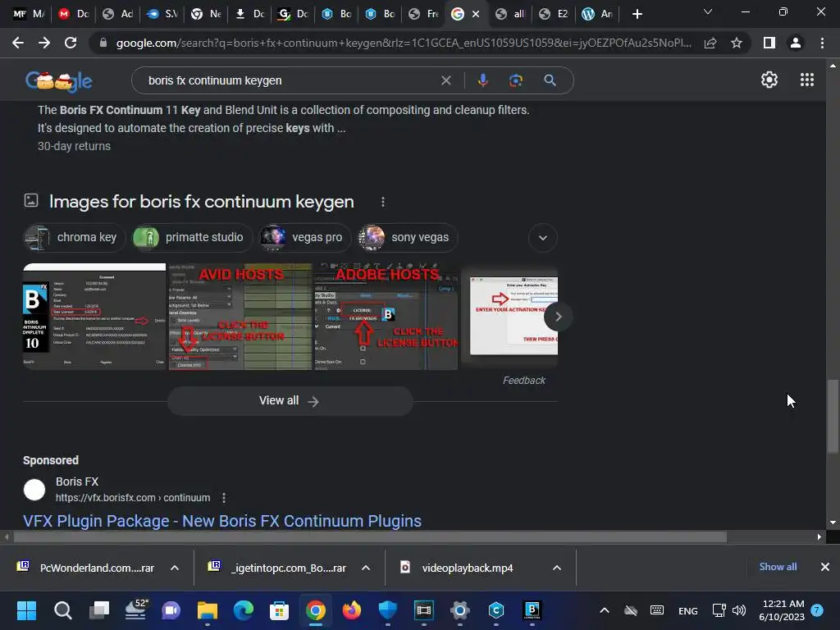The image size is (840, 630).
Task: Open the tab search dropdown
Action: pyautogui.click(x=708, y=11)
